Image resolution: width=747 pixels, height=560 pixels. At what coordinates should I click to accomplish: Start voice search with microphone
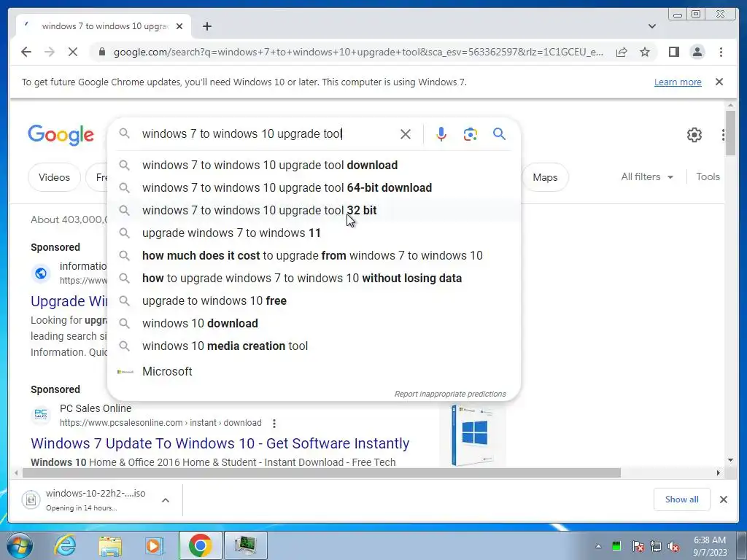441,134
